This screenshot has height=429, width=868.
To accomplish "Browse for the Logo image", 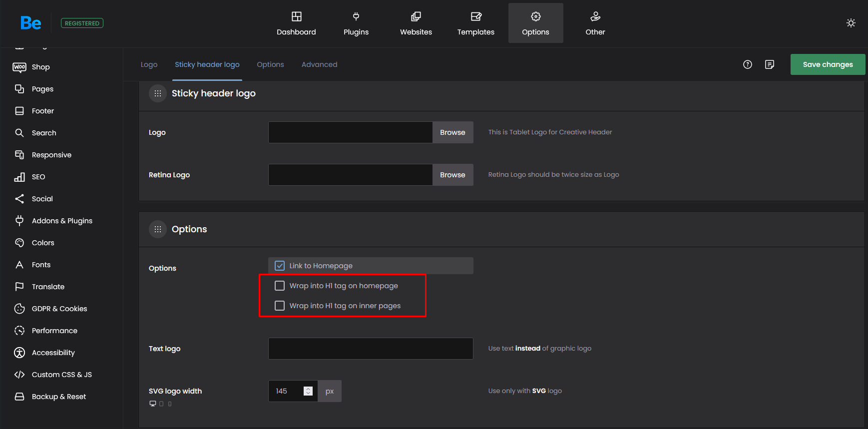I will (452, 132).
